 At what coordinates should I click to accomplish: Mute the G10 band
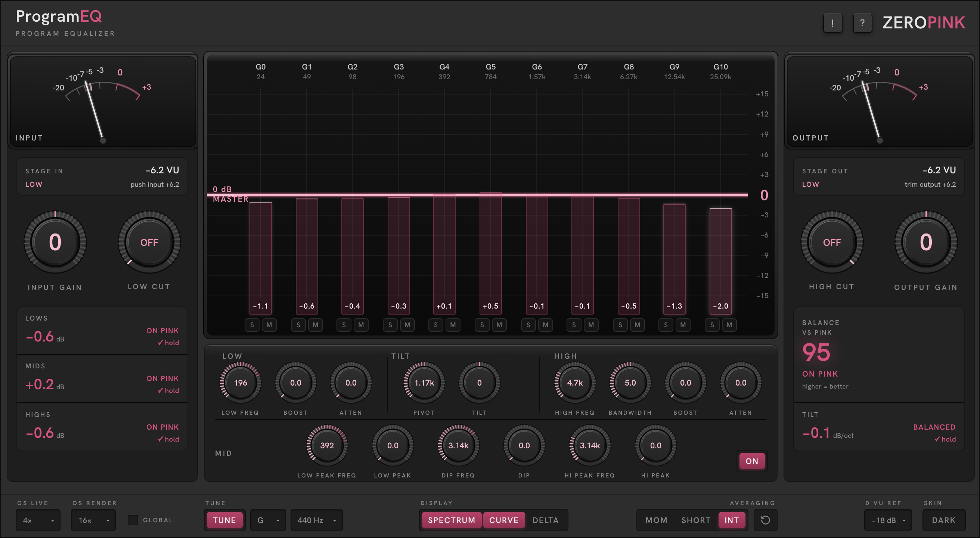pyautogui.click(x=729, y=325)
